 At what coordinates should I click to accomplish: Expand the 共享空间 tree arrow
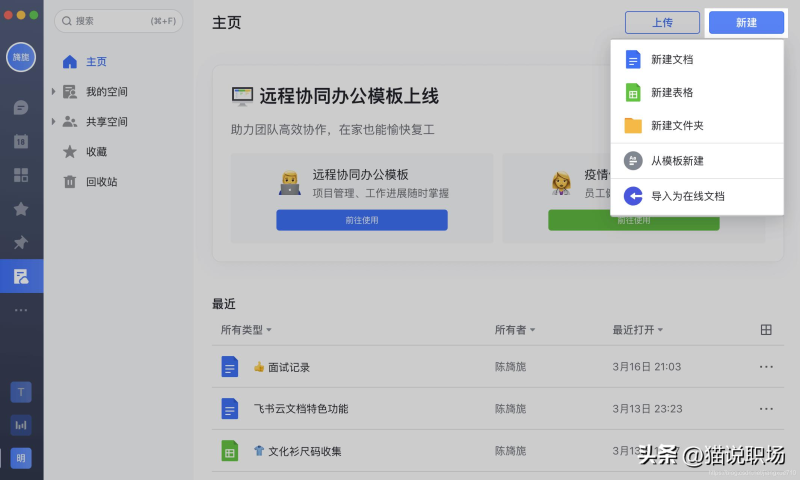(53, 122)
